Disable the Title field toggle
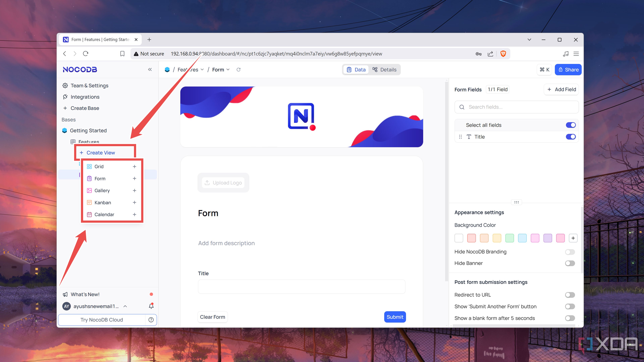Image resolution: width=644 pixels, height=362 pixels. (x=571, y=137)
